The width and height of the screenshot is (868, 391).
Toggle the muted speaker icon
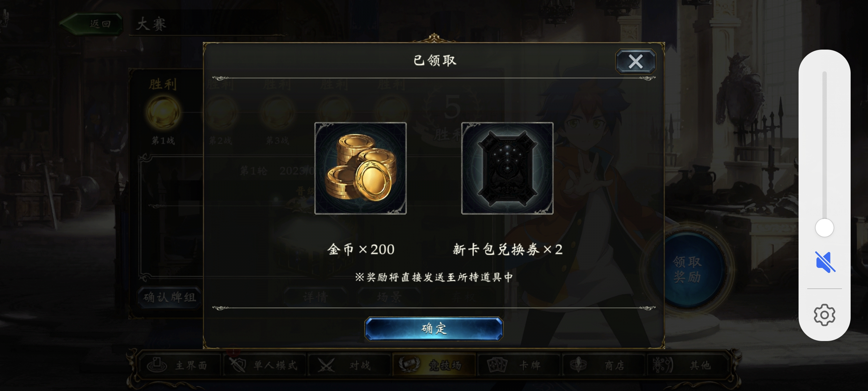(825, 262)
